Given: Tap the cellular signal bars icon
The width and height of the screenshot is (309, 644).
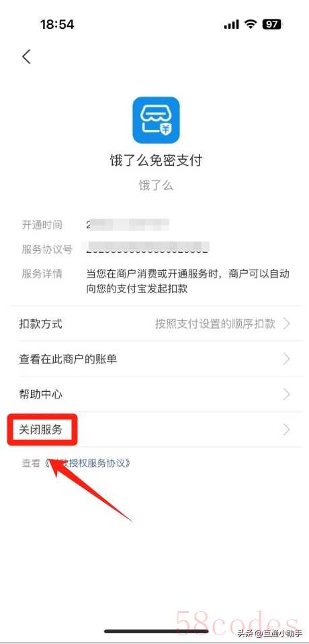Looking at the screenshot, I should click(231, 25).
